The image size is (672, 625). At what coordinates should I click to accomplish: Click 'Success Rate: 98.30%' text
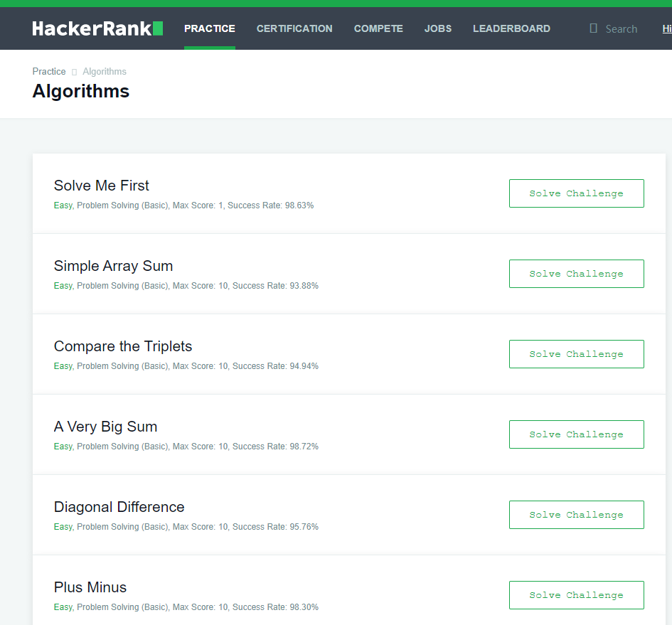point(276,607)
